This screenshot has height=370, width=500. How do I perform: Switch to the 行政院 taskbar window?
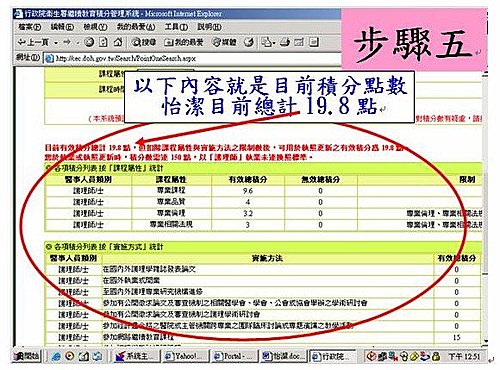pos(333,357)
